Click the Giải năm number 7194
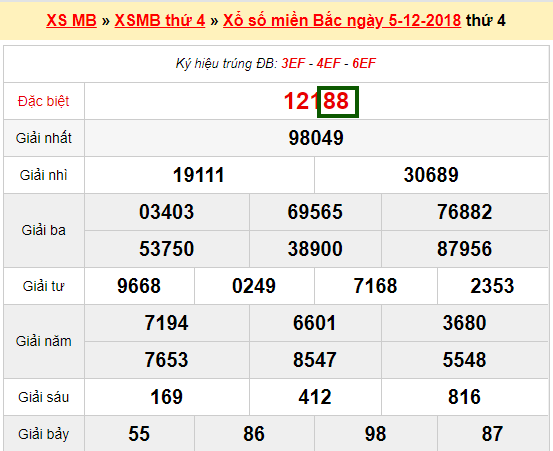This screenshot has height=451, width=553. [166, 323]
